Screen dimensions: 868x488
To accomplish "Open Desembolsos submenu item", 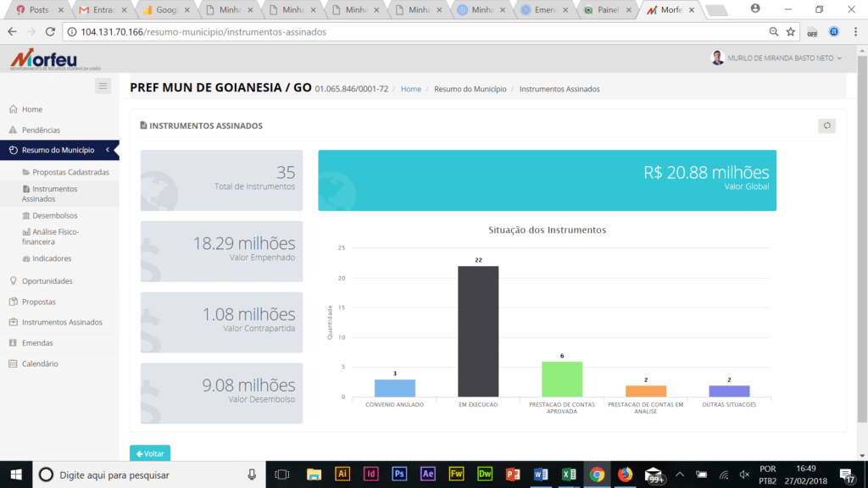I will (x=54, y=215).
